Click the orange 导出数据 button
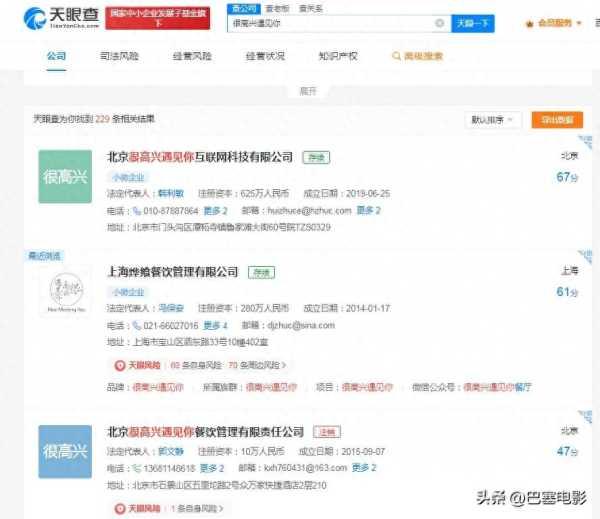Screen dimensions: 600x519 click(x=557, y=120)
